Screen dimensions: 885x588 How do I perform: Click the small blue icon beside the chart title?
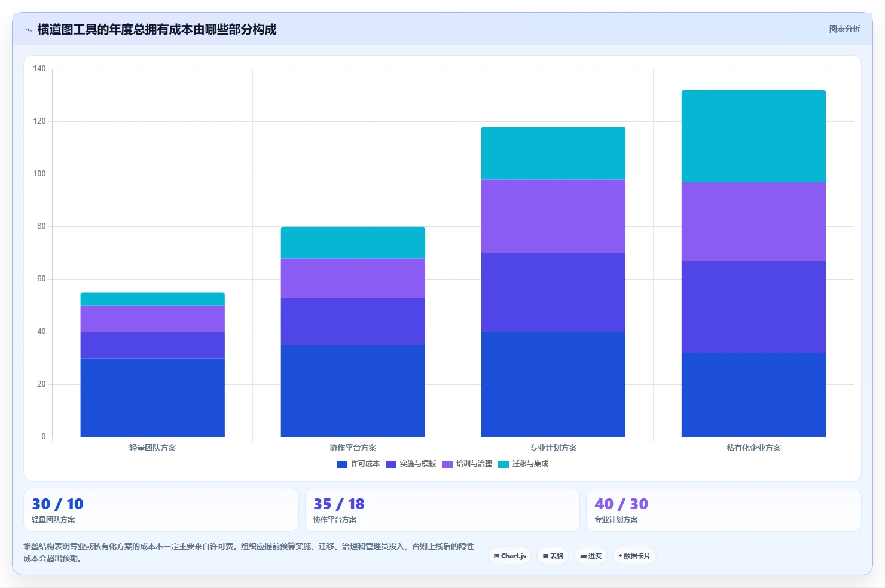[28, 30]
